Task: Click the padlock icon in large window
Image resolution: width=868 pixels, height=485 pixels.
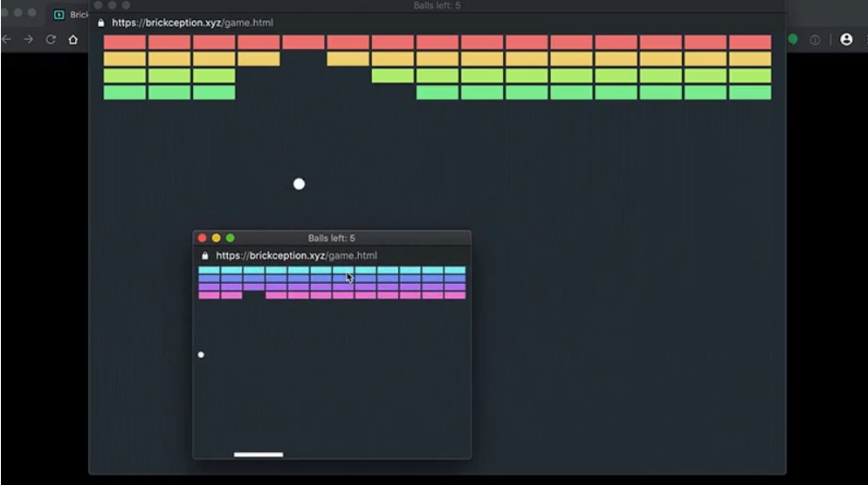Action: 101,23
